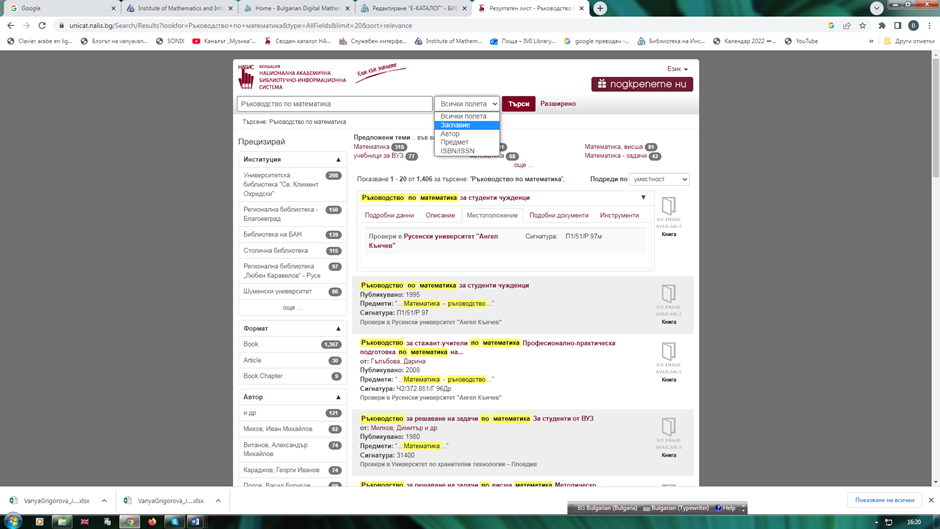
Task: Click the Windows Start button
Action: click(13, 521)
